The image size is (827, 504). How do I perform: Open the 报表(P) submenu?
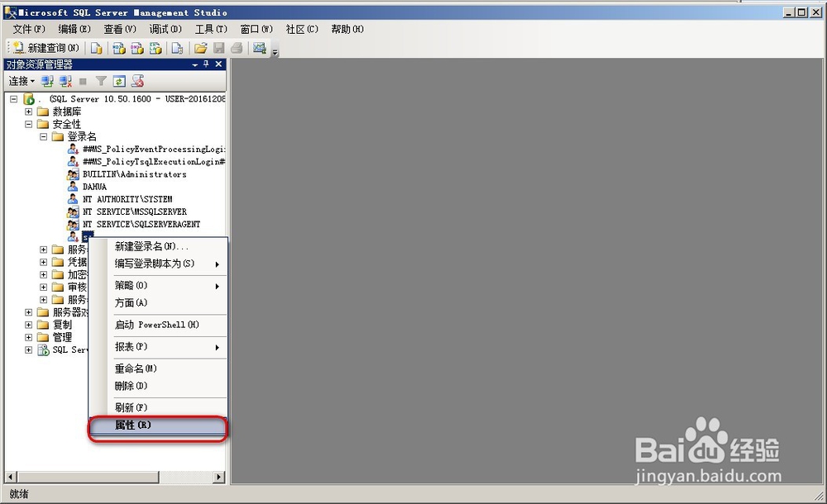coord(158,347)
